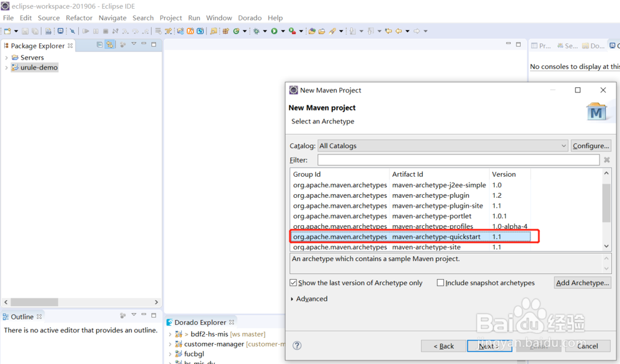Click the Resume debug toolbar icon

click(x=86, y=31)
